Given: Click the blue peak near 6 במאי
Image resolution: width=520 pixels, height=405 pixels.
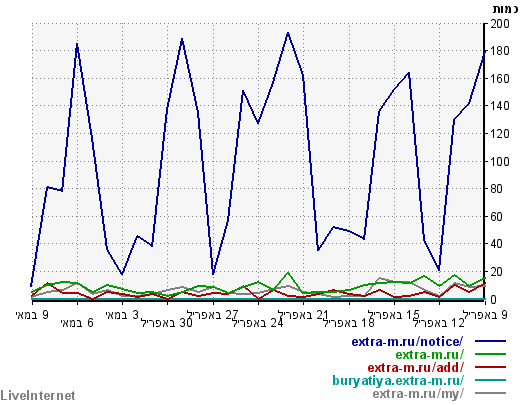Looking at the screenshot, I should [x=77, y=44].
